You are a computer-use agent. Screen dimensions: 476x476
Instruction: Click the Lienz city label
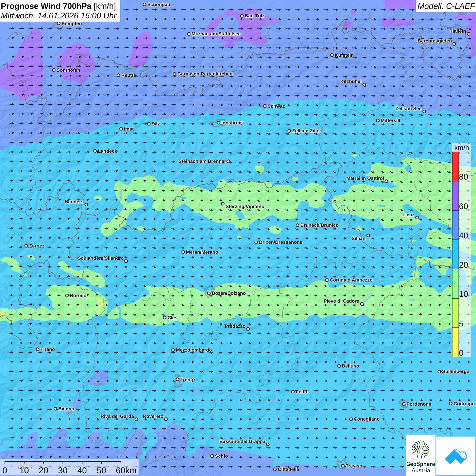[408, 215]
